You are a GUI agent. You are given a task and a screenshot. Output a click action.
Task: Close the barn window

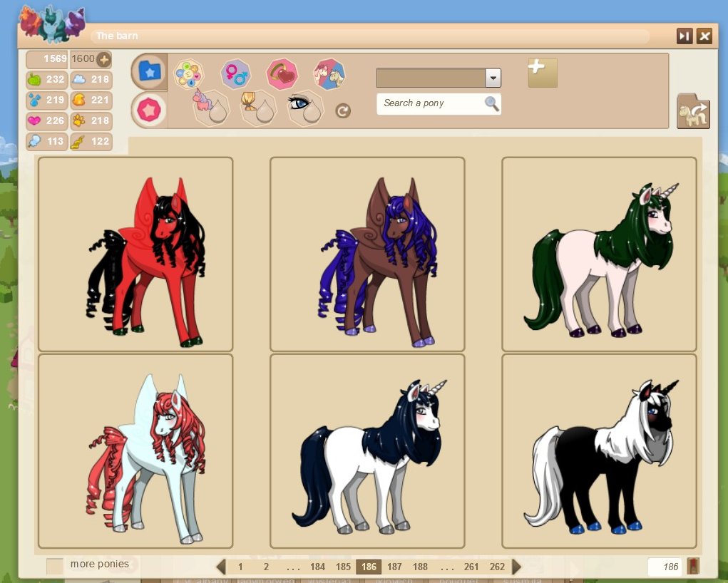click(x=704, y=36)
